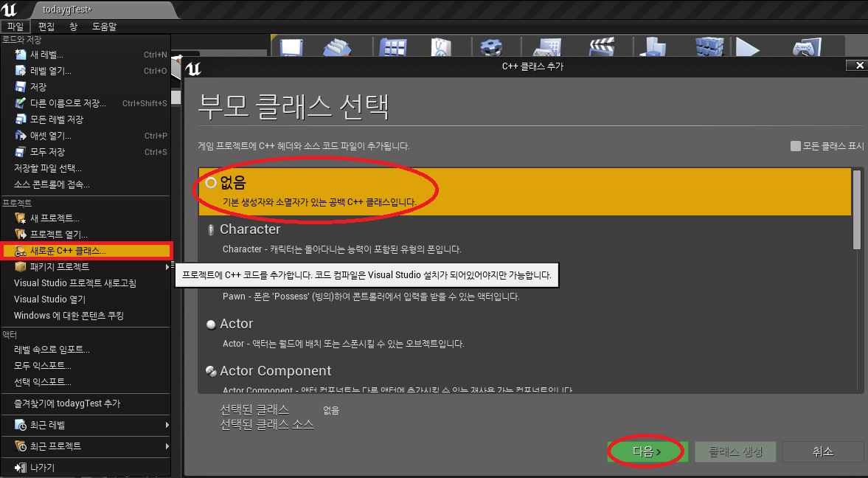
Task: Choose 다른 이름으로 저장... menu entry
Action: coord(86,103)
